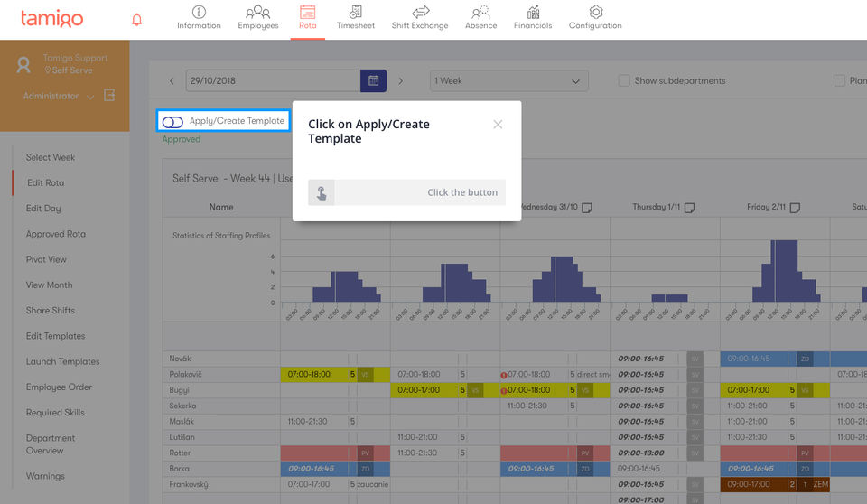This screenshot has width=867, height=504.
Task: Open Approved Rota in sidebar
Action: 55,233
